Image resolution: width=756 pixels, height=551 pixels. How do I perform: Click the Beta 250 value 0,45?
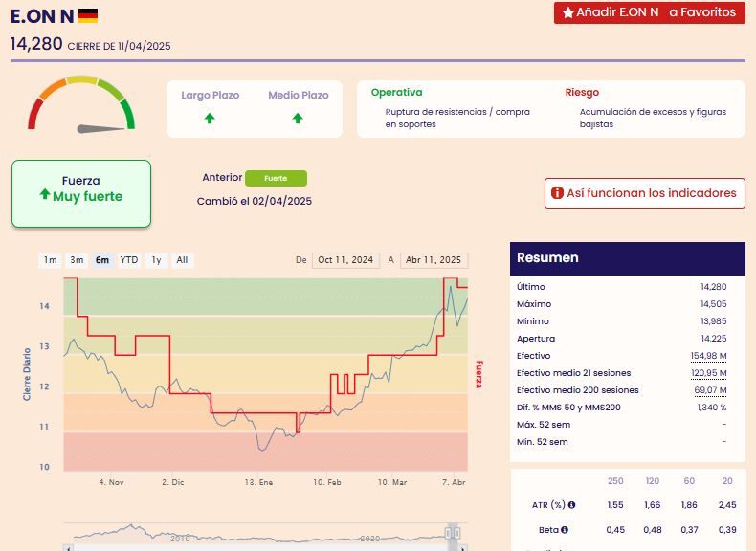coord(615,529)
